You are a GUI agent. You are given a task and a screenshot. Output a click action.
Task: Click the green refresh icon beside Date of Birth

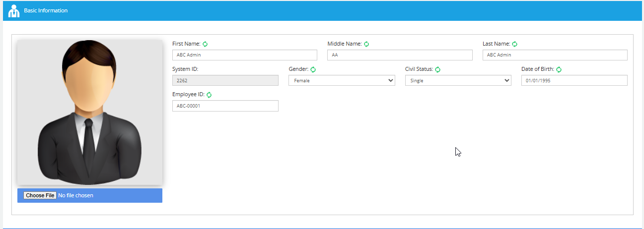pyautogui.click(x=559, y=70)
